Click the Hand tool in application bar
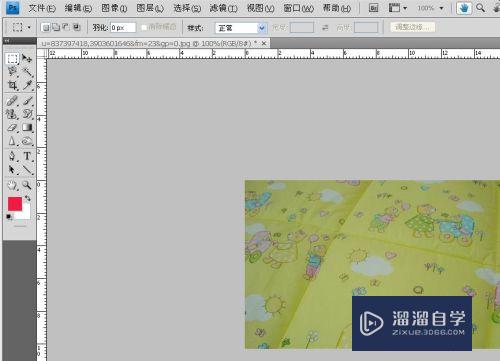This screenshot has height=361, width=500. pyautogui.click(x=464, y=8)
